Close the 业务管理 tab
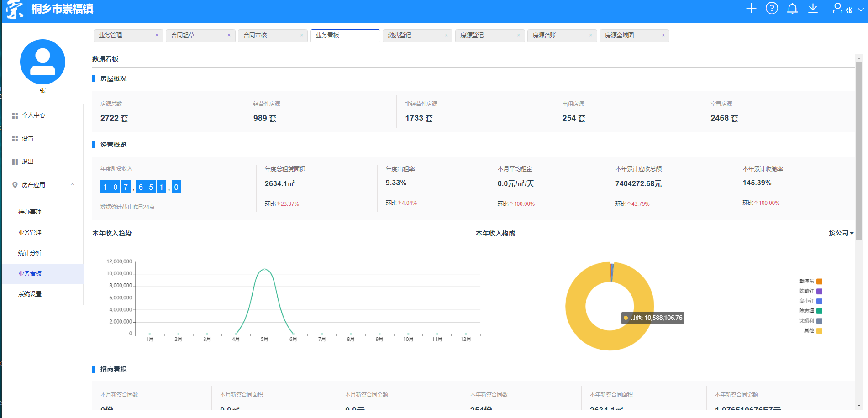This screenshot has height=418, width=868. tap(157, 35)
